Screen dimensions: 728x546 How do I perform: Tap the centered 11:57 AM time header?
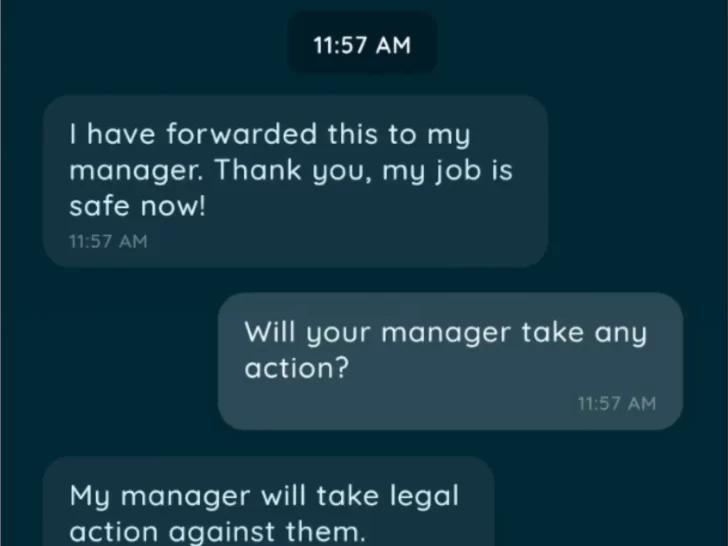point(362,45)
